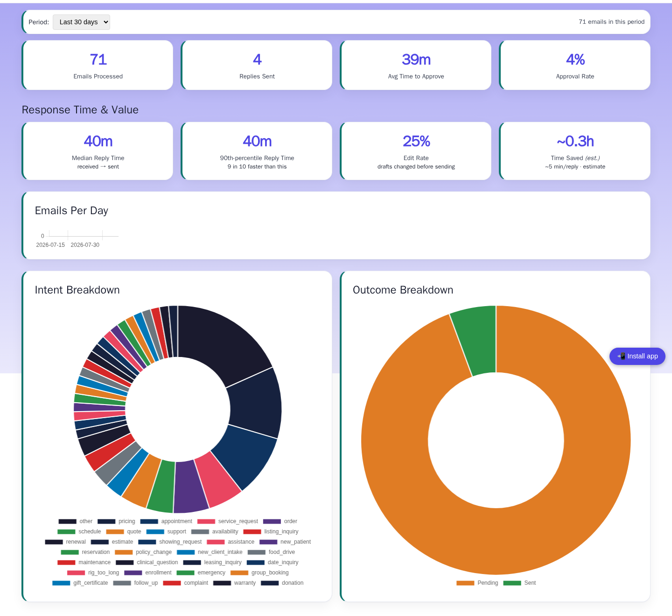Click the '~0.3h Time Saved' card
The width and height of the screenshot is (672, 616).
point(575,151)
